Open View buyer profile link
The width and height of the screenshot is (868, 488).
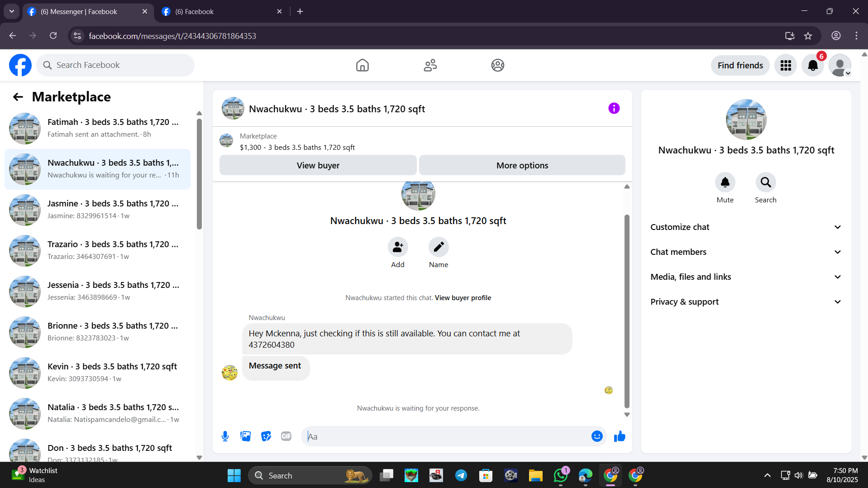pyautogui.click(x=463, y=298)
